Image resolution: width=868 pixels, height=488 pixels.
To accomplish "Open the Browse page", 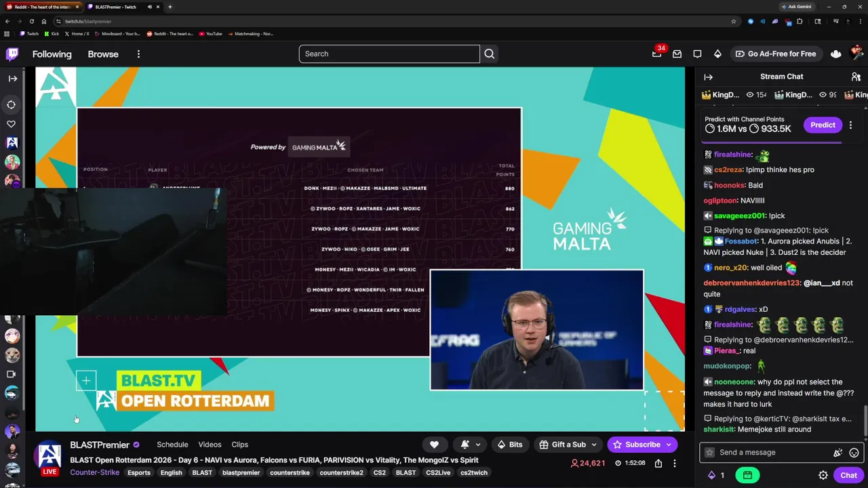I will [103, 54].
